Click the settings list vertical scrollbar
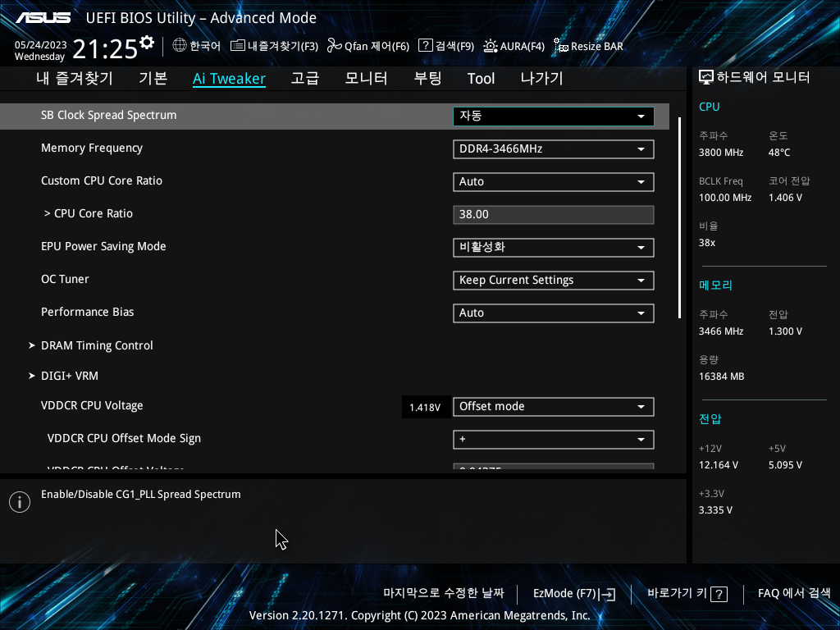 (679, 217)
